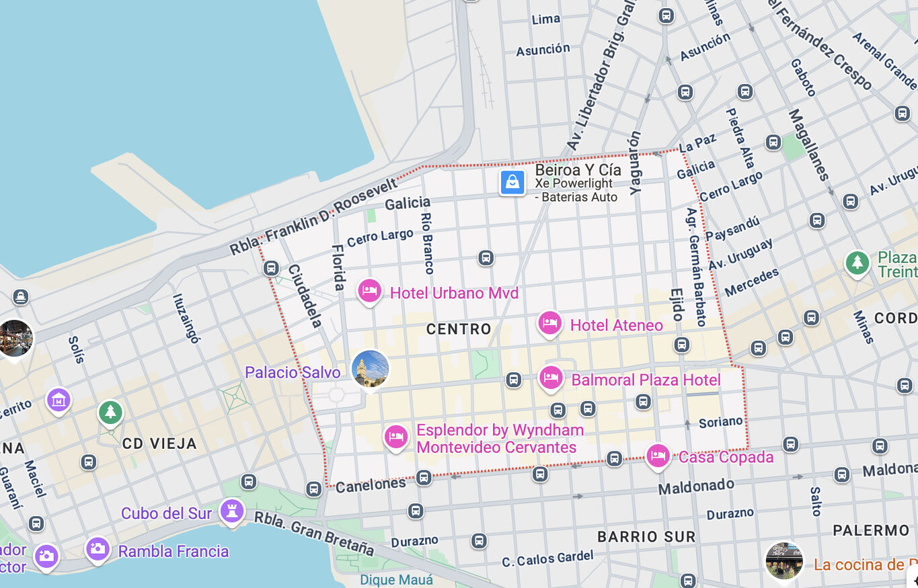918x588 pixels.
Task: Select the Hotel Ateneo lodging pin icon
Action: point(549,323)
